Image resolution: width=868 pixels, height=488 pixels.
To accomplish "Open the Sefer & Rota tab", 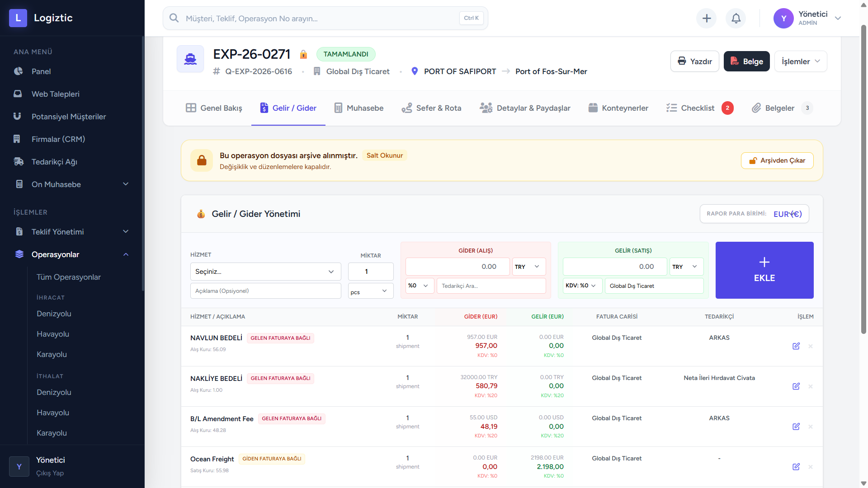I will (431, 108).
